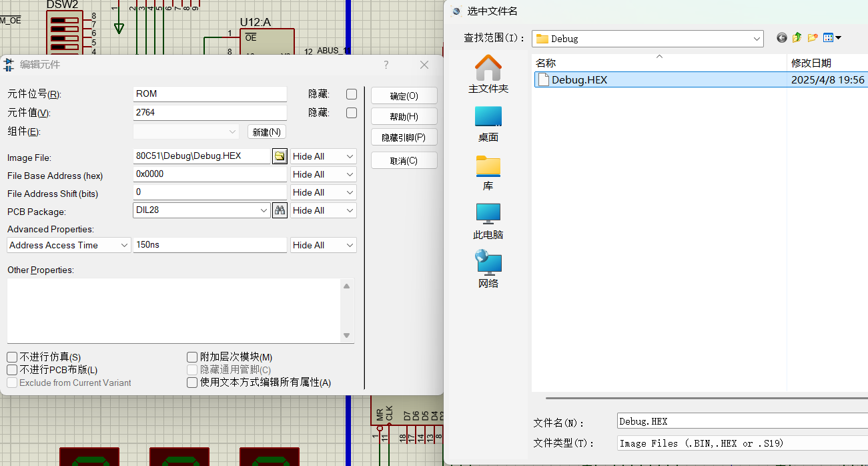Click the 2025/4/8 19:56 date cell
Screen dimensions: 868x466
[827, 79]
